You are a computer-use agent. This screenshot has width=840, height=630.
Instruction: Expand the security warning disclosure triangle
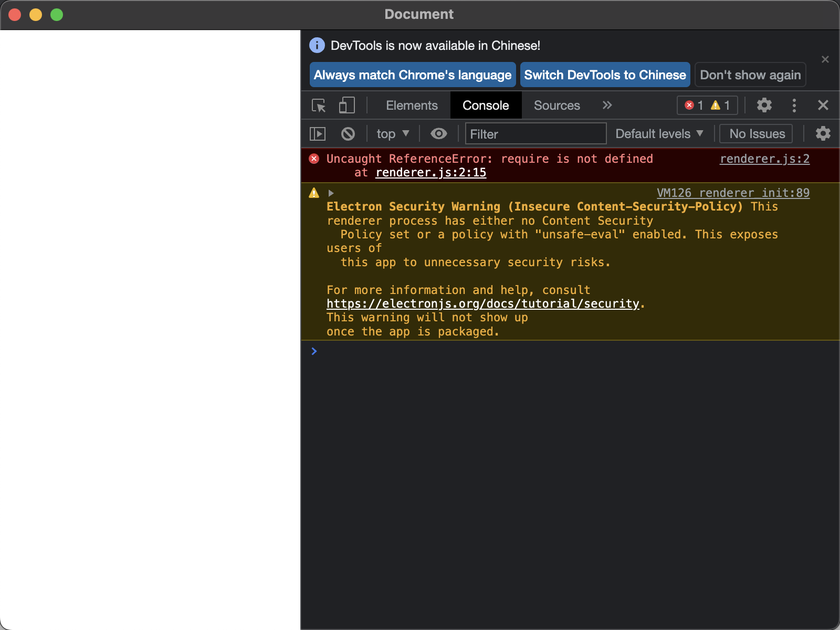point(331,193)
